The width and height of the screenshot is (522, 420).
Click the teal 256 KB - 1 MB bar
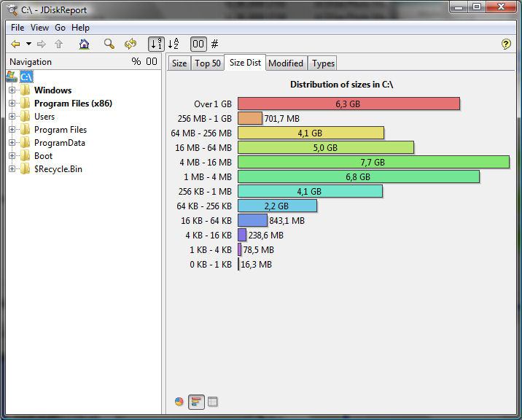coord(310,192)
